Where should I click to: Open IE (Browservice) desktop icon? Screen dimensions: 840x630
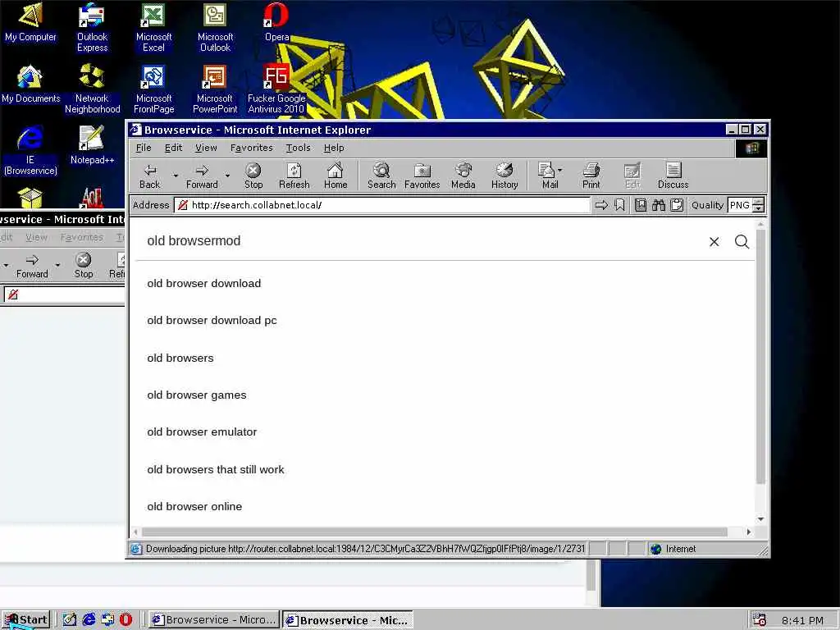(30, 151)
